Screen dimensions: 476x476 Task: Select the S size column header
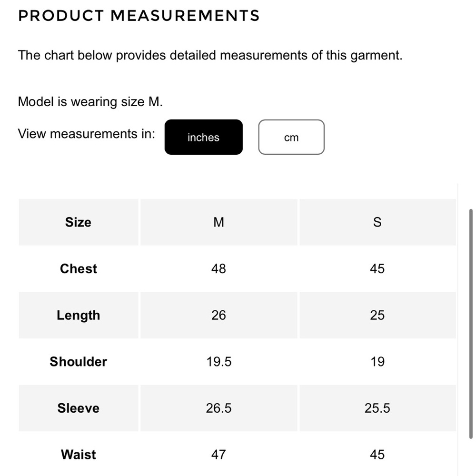[x=377, y=222]
